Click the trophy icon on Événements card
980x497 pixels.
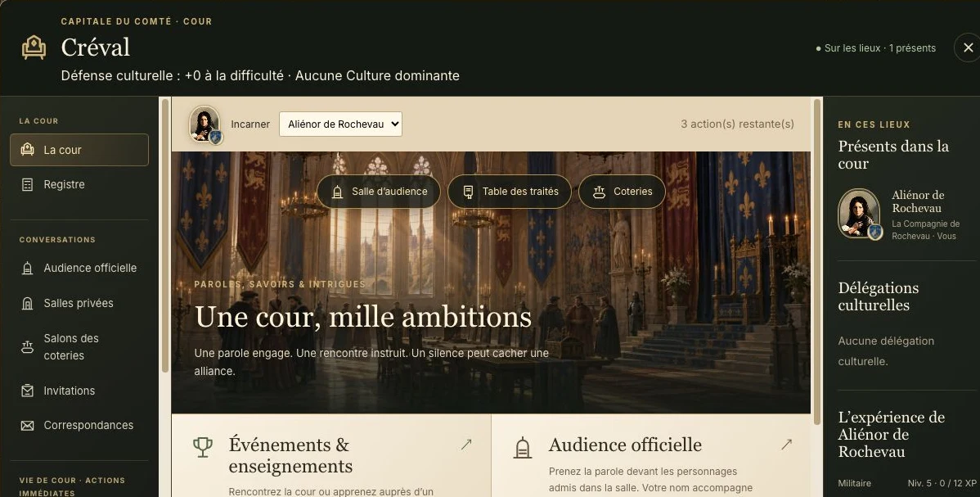(203, 447)
